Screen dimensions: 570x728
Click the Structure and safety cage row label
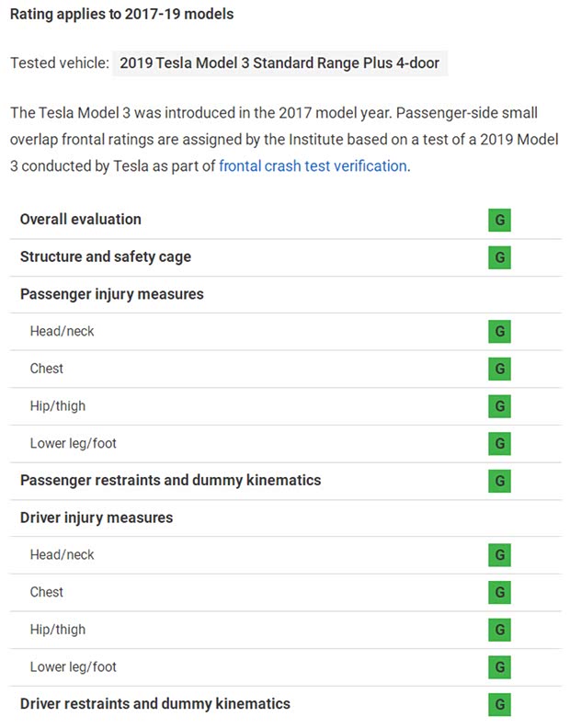coord(105,256)
